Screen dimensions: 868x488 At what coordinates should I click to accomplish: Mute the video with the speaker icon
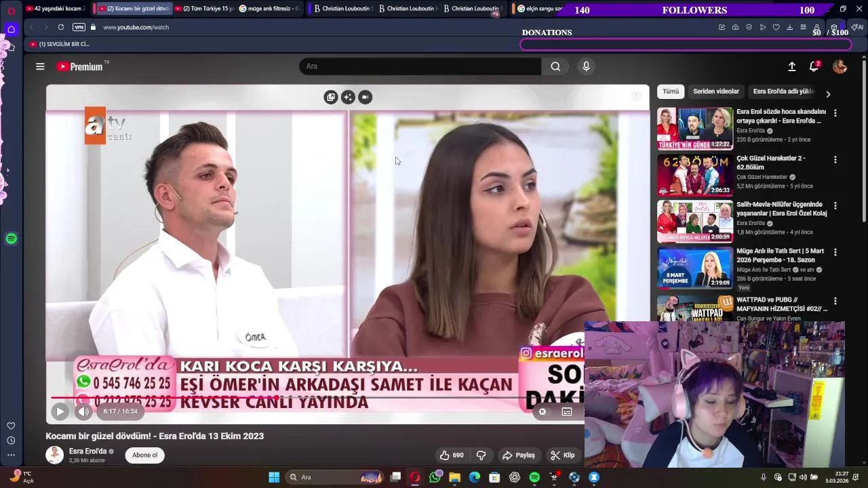(x=83, y=411)
